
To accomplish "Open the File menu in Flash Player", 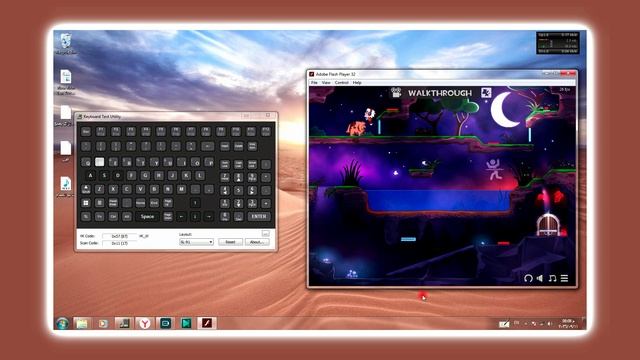I will click(314, 82).
